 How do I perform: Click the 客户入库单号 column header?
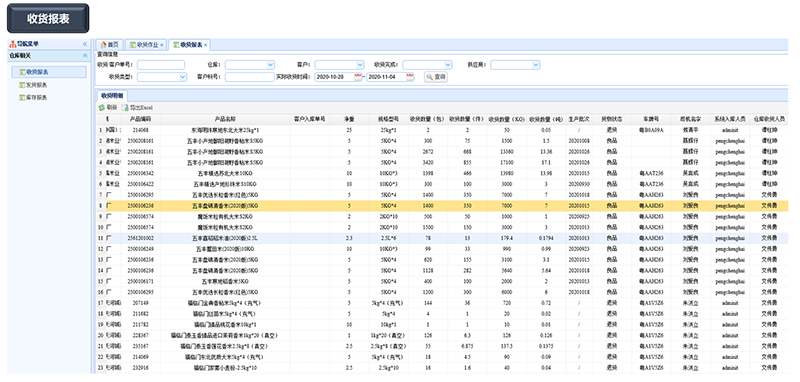(x=310, y=119)
